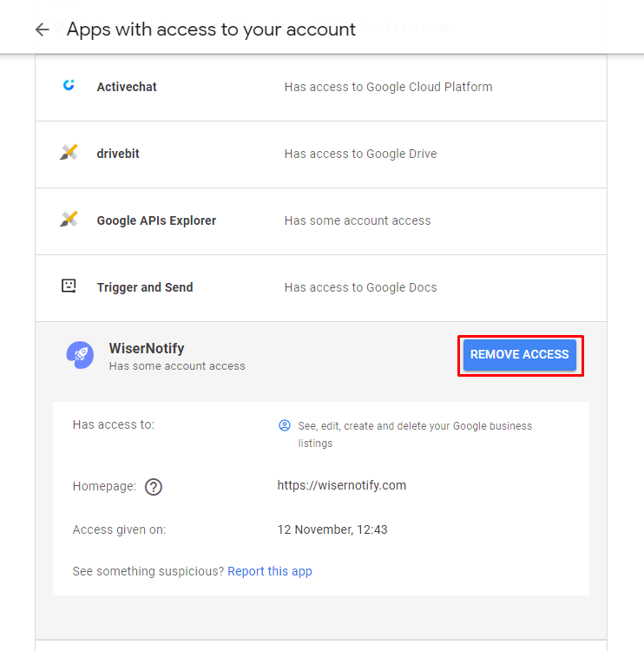Remove access for WiserNotify
Viewport: 644px width, 651px height.
519,354
